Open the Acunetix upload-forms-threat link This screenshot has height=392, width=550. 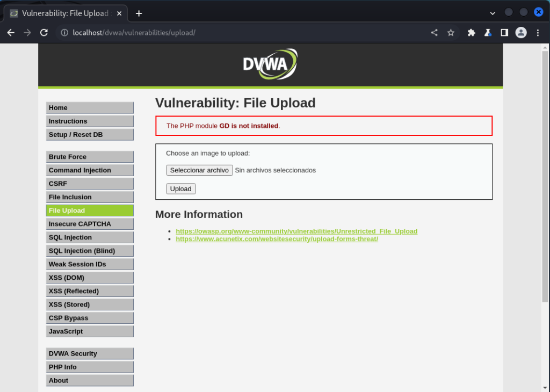277,239
